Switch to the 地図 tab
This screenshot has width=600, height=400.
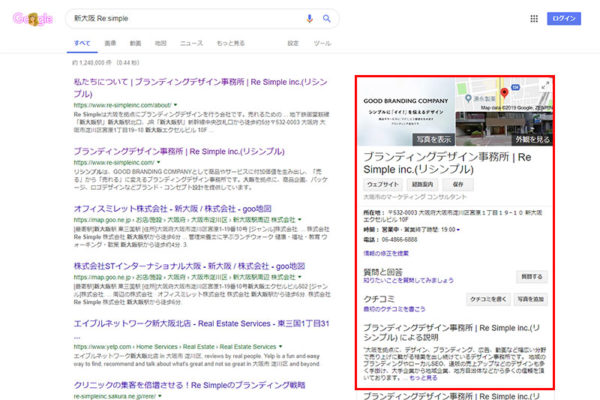click(x=160, y=43)
